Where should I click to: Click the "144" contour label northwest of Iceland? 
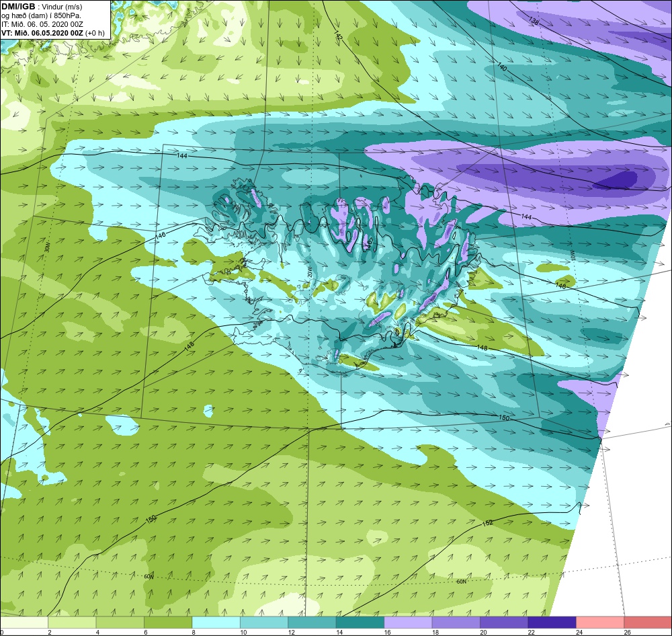[x=182, y=156]
